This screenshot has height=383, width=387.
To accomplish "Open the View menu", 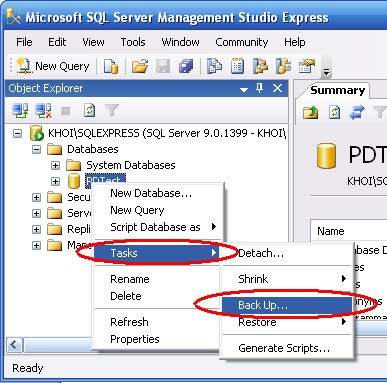I will [93, 42].
